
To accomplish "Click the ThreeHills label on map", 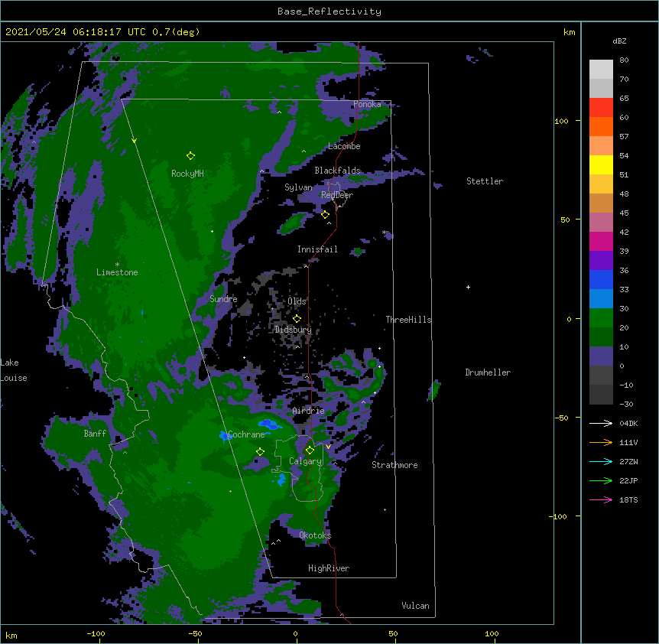I will 408,320.
